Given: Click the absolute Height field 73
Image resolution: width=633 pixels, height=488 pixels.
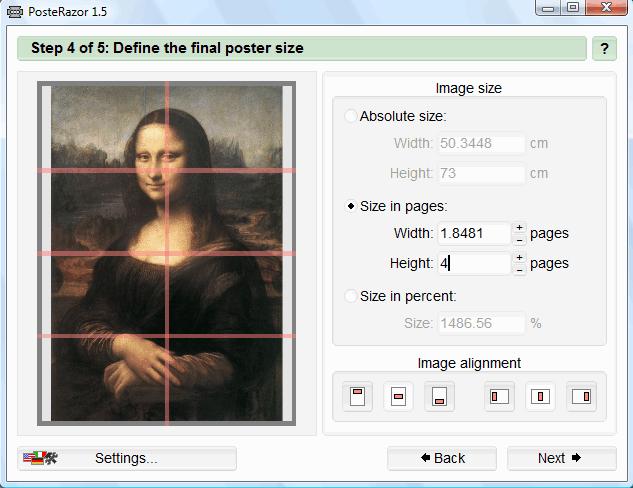Looking at the screenshot, I should (x=482, y=174).
